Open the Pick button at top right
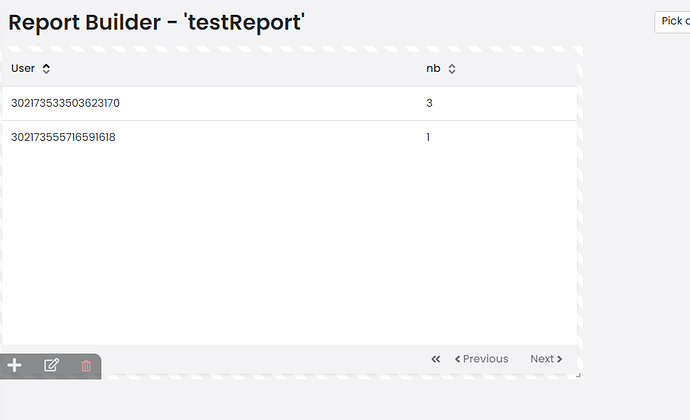The image size is (690, 420). (x=672, y=22)
